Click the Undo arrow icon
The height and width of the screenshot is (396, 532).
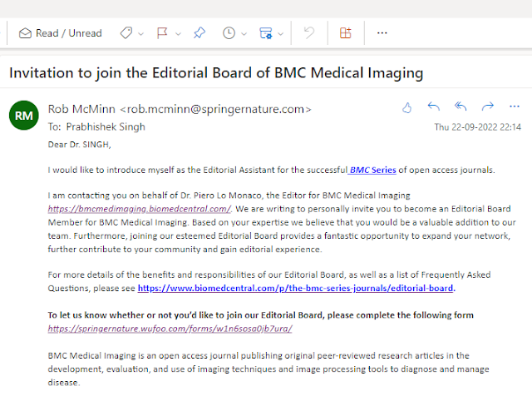[309, 33]
